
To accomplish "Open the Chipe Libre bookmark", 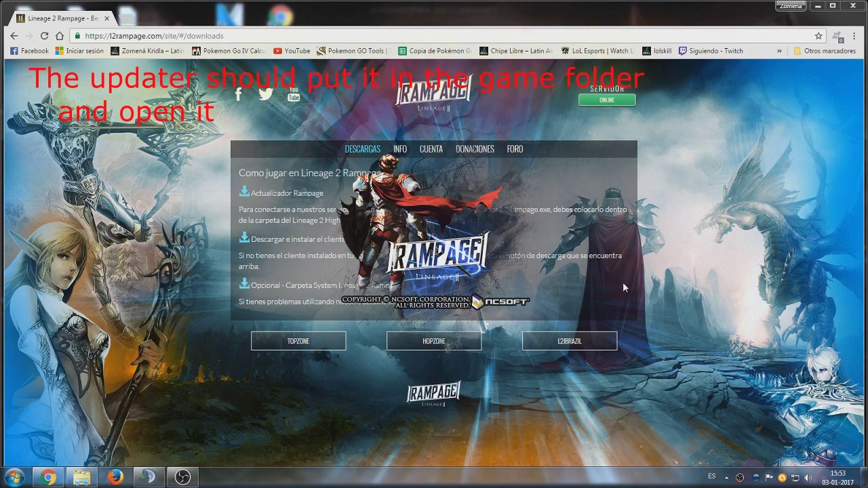I will pos(516,51).
